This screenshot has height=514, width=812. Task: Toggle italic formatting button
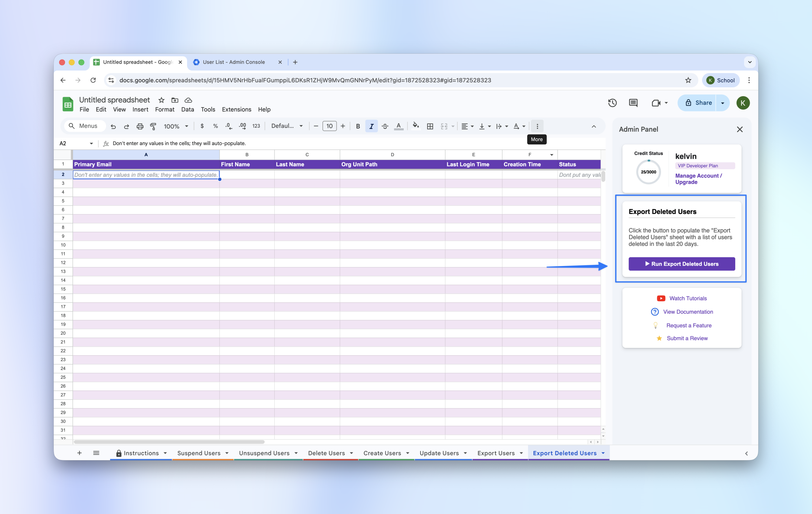point(371,126)
